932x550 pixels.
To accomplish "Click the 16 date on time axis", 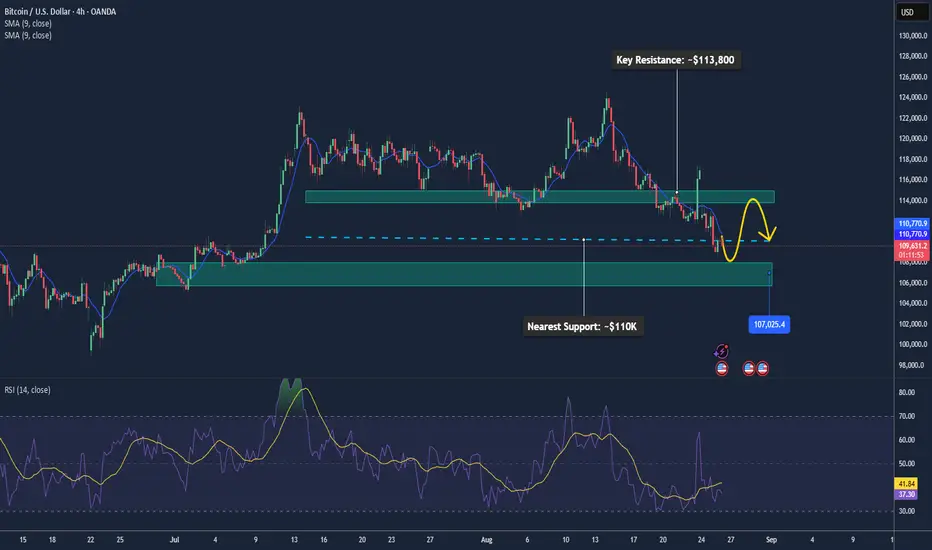I will 323,540.
